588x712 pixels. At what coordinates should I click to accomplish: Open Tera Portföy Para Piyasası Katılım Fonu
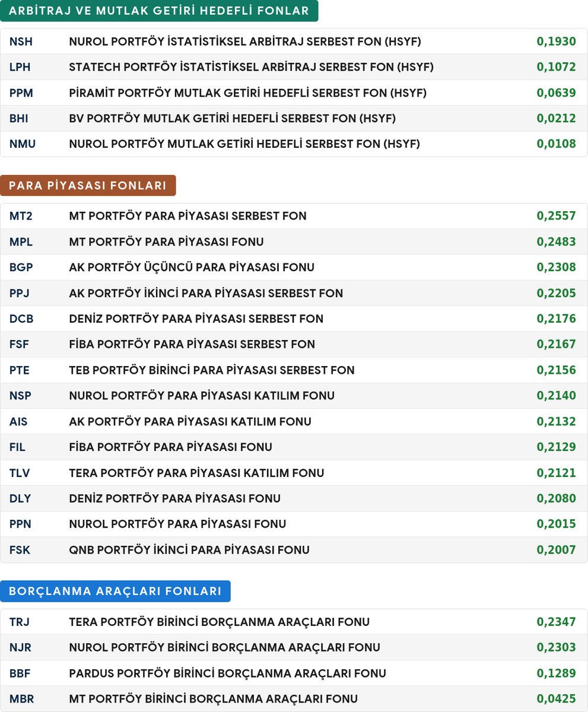196,473
